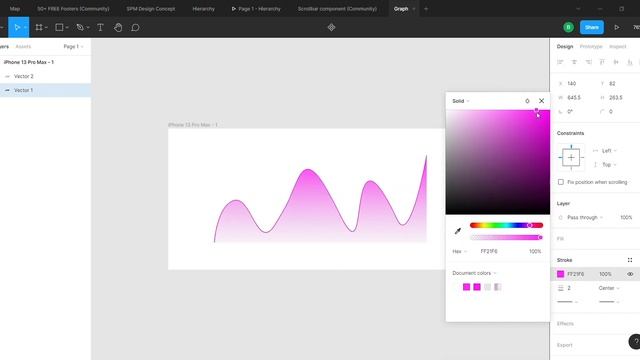Select the Rectangle shape tool
The width and height of the screenshot is (640, 360).
[59, 27]
